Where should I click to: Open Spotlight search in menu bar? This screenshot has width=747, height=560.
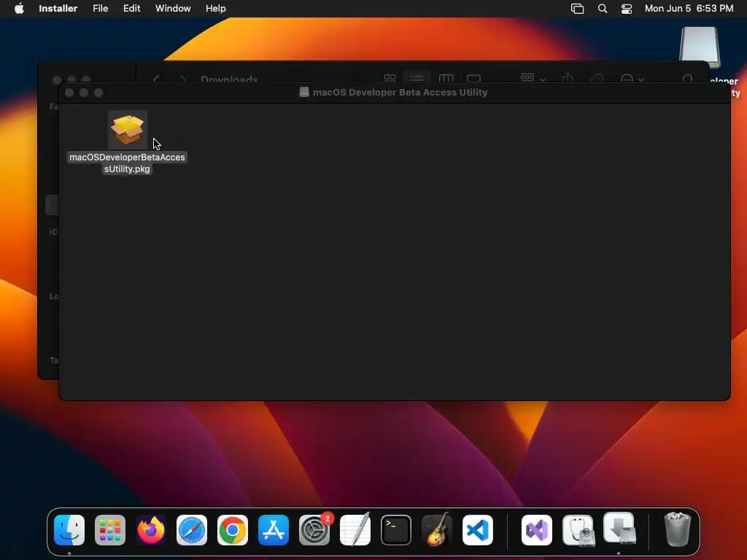(x=603, y=9)
